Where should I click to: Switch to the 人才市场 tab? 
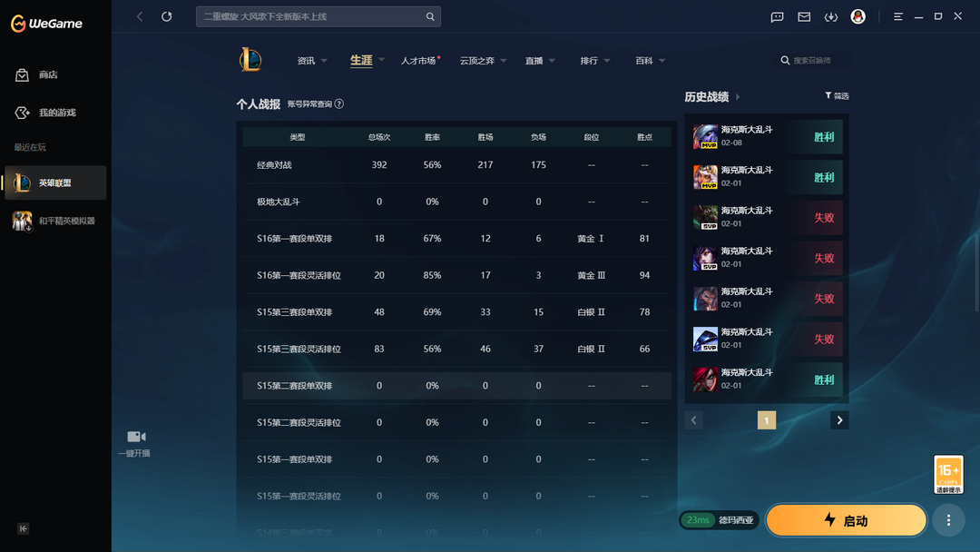(x=419, y=61)
